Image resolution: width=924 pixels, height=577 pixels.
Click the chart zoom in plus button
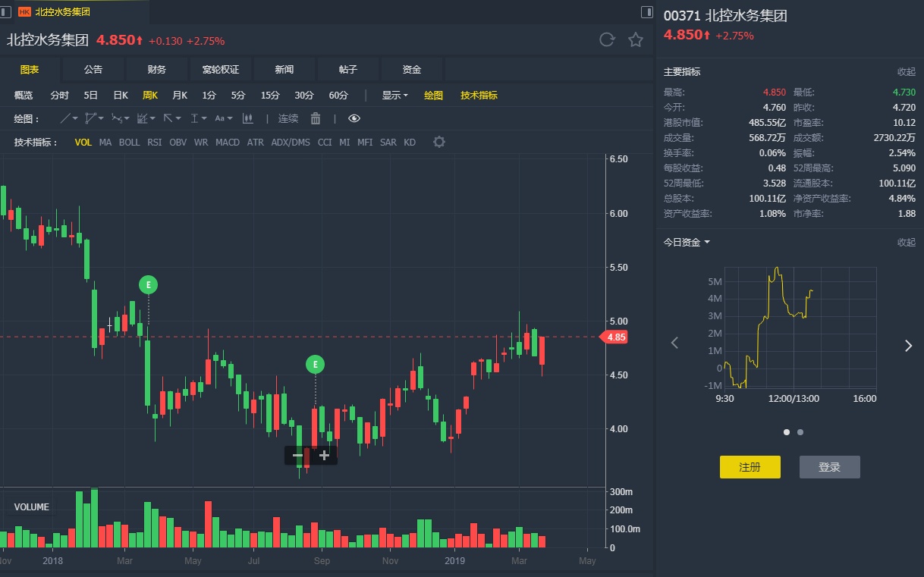[x=324, y=456]
